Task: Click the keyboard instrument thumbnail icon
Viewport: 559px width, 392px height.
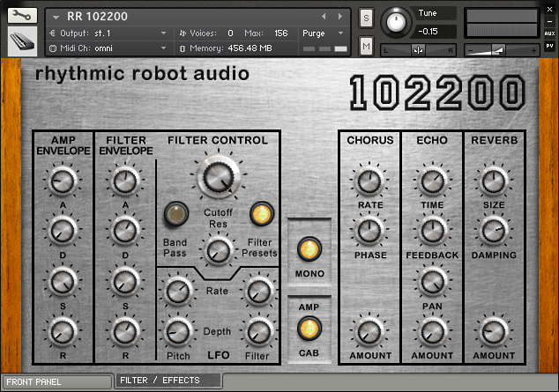Action: [x=22, y=41]
